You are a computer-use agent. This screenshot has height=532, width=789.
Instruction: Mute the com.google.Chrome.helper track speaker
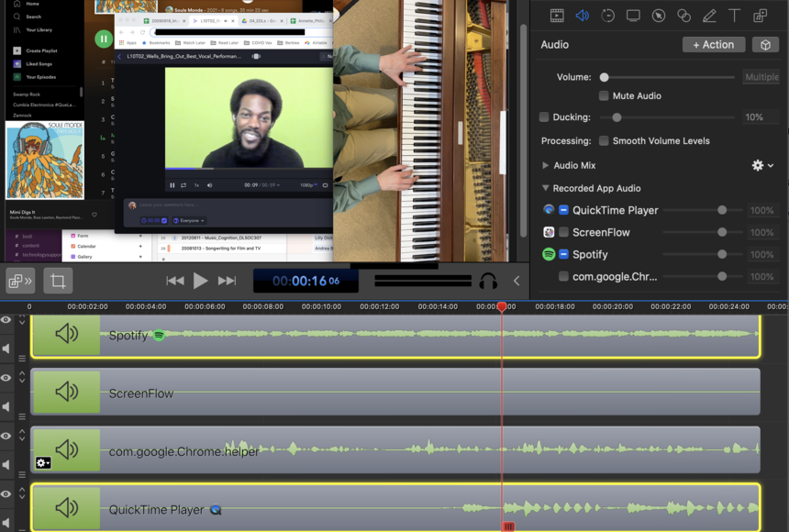tap(6, 464)
